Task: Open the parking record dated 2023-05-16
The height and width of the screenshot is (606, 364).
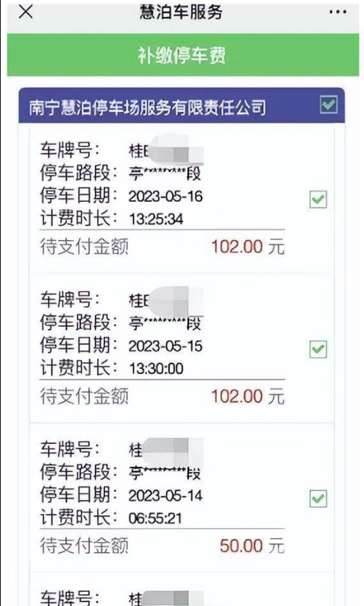Action: (182, 199)
